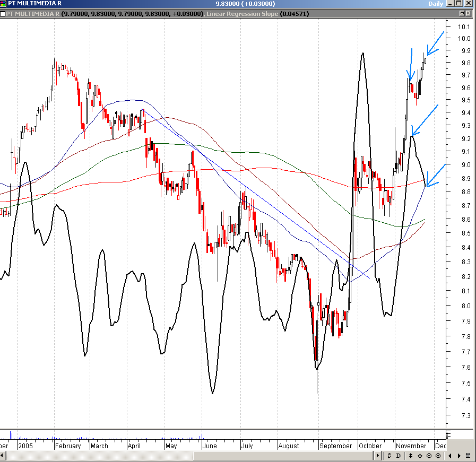Click the 7.6 value on price axis

(x=466, y=368)
